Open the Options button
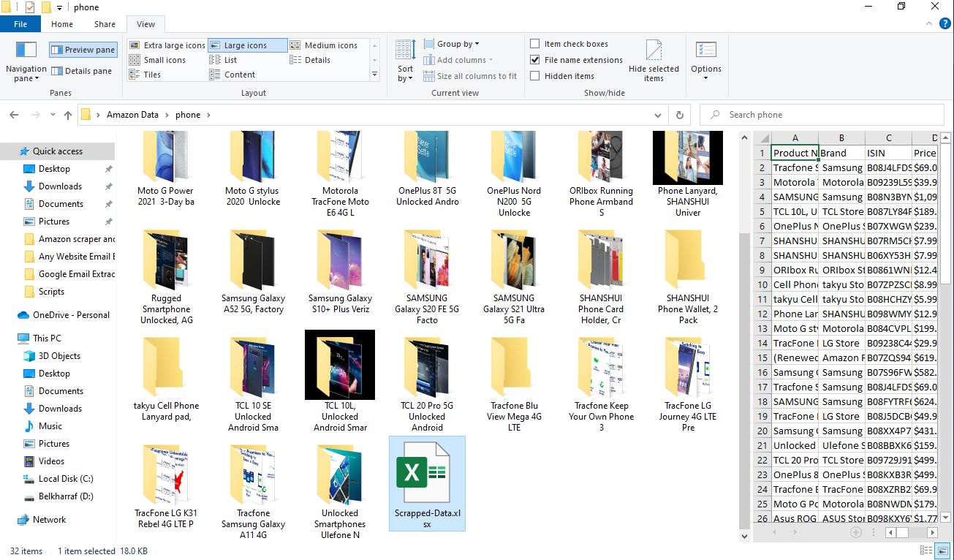This screenshot has width=954, height=560. point(706,61)
